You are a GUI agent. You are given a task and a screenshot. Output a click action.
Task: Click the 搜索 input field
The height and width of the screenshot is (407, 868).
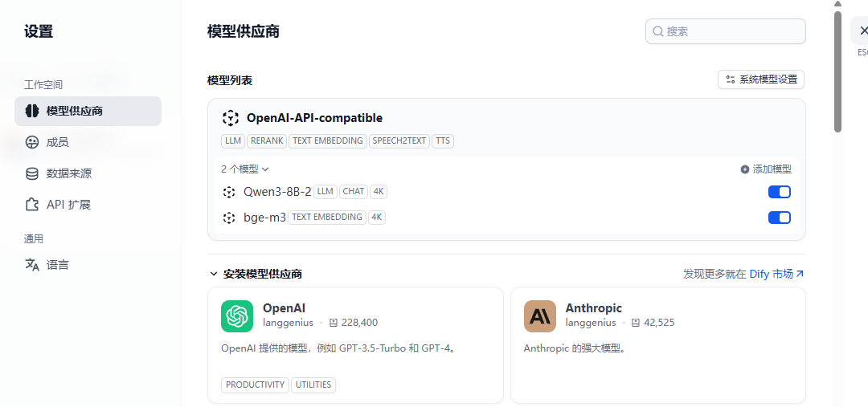731,31
